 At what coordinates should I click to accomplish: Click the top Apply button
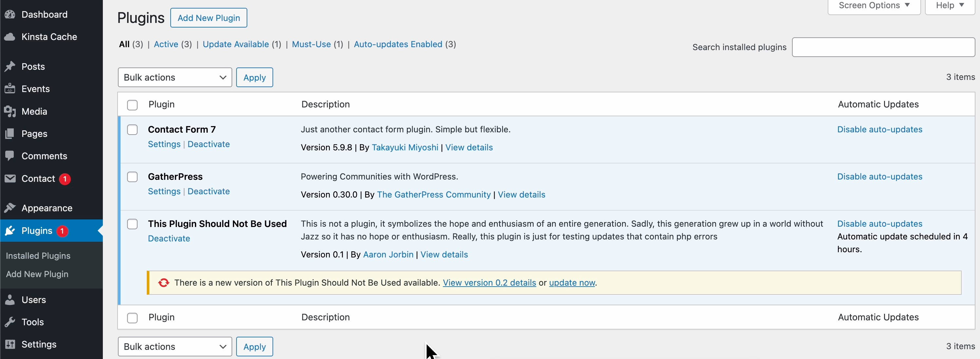[x=254, y=77]
